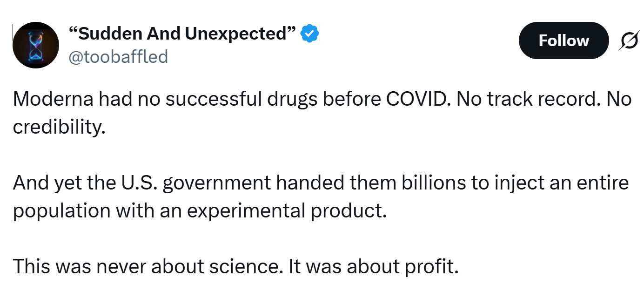Open the @toobaffled handle link
The height and width of the screenshot is (291, 644).
pyautogui.click(x=118, y=57)
